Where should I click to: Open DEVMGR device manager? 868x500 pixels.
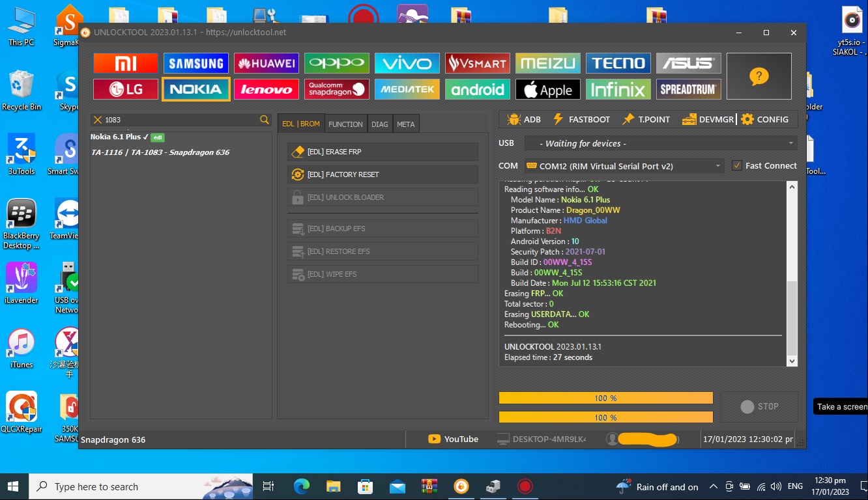click(x=708, y=120)
